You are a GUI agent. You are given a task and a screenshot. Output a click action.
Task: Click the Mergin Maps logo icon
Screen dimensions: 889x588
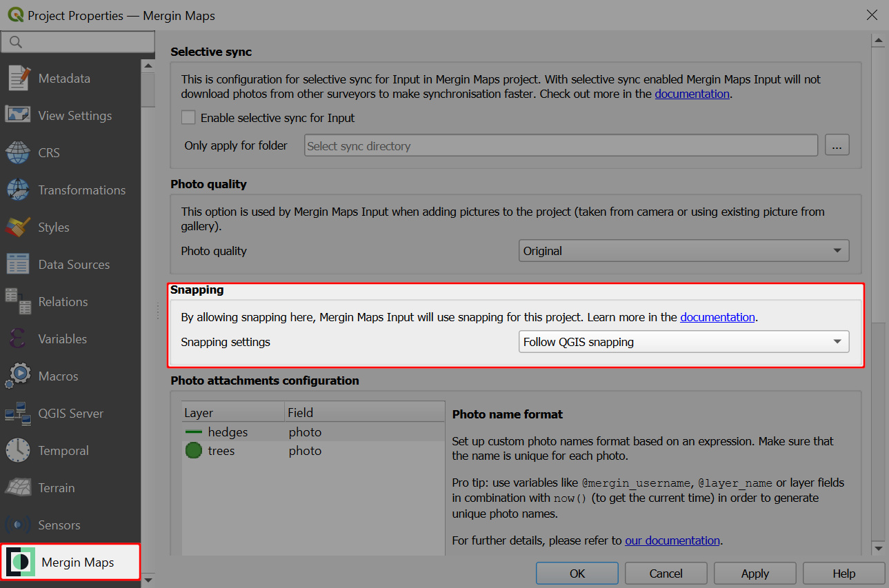click(x=21, y=562)
